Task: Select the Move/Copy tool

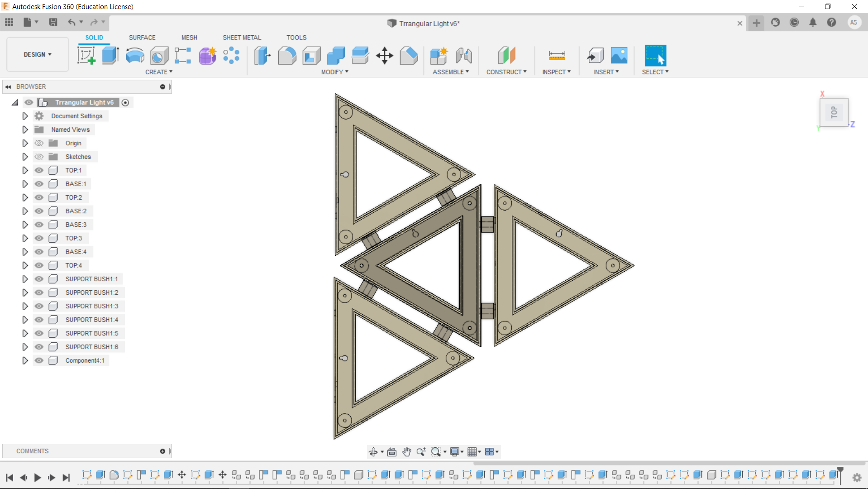Action: (x=384, y=56)
